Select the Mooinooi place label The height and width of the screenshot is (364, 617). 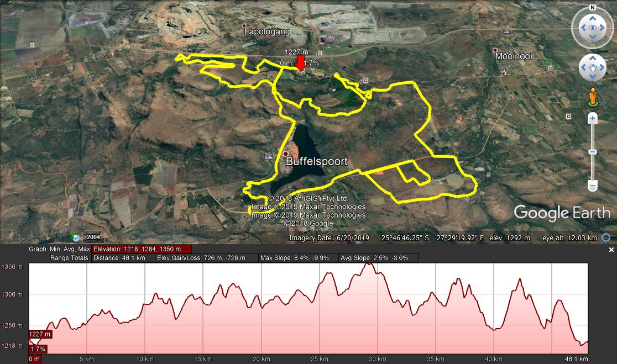pyautogui.click(x=514, y=56)
